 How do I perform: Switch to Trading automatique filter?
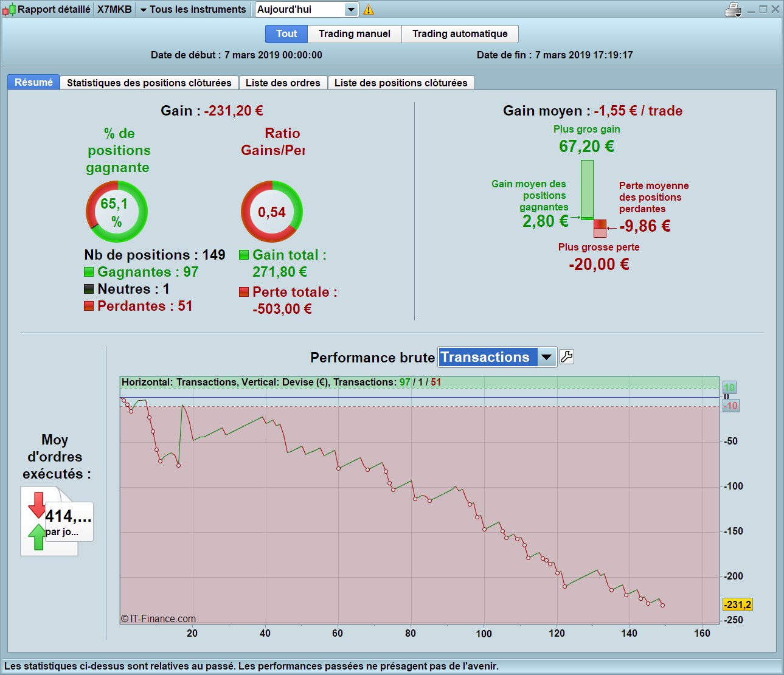(460, 34)
